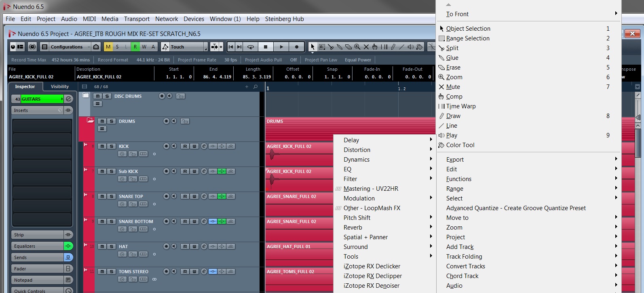Solo the SNARE TOP track
The width and height of the screenshot is (644, 293).
(112, 196)
